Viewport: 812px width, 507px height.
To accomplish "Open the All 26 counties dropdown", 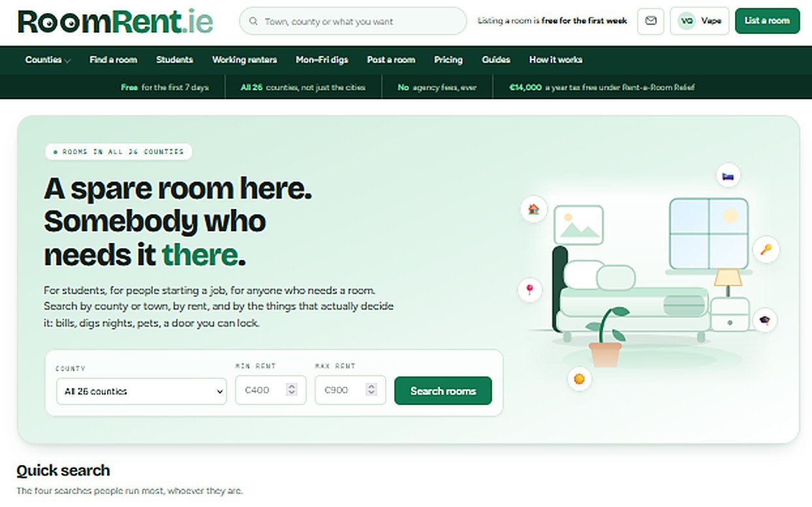I will [142, 391].
